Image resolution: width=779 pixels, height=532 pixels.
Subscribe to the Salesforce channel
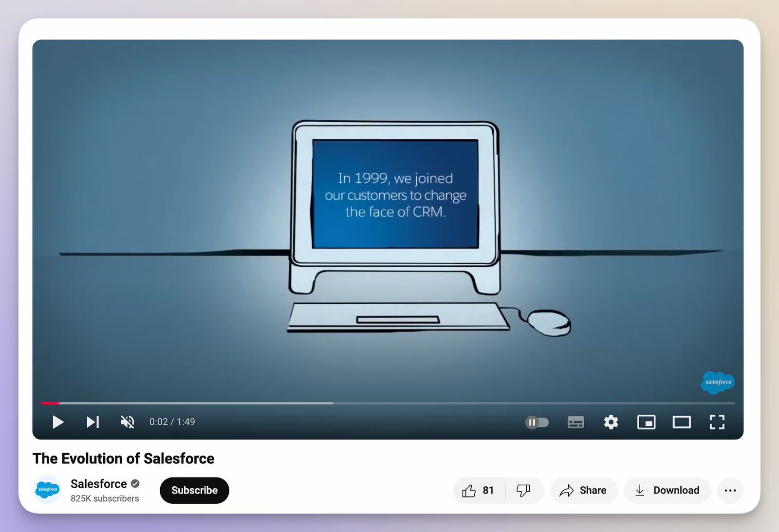194,490
